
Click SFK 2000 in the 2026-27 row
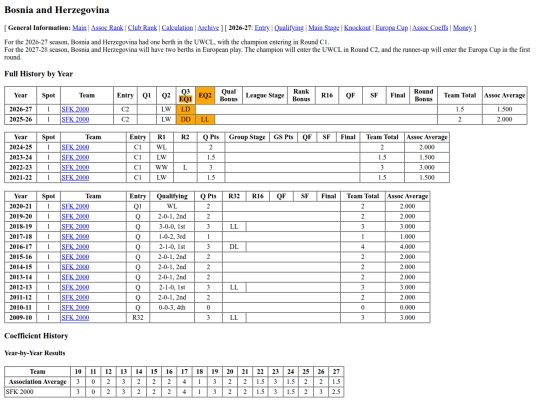pos(75,110)
